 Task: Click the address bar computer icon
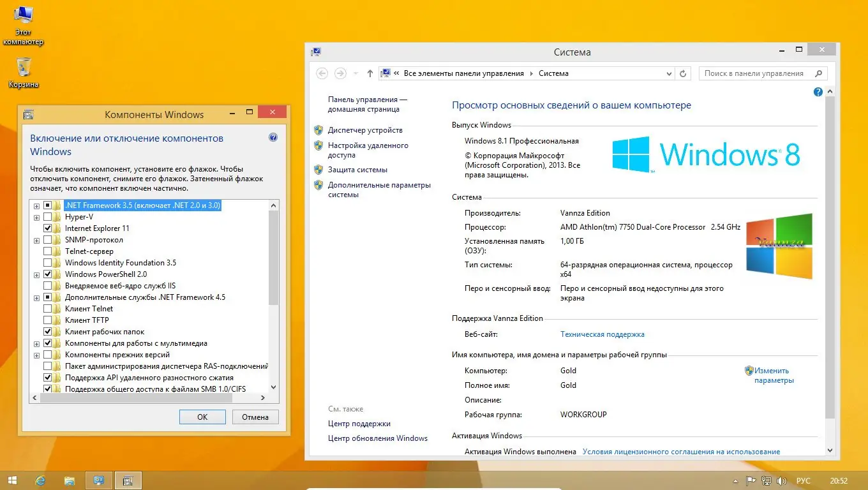pos(385,73)
